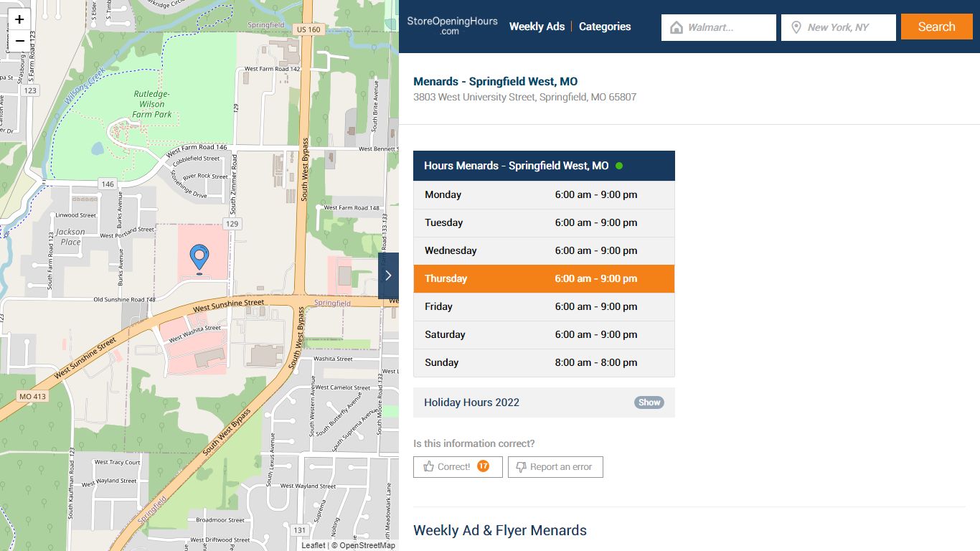Viewport: 980px width, 551px height.
Task: Focus the location field (New York, NY)
Action: click(x=839, y=27)
